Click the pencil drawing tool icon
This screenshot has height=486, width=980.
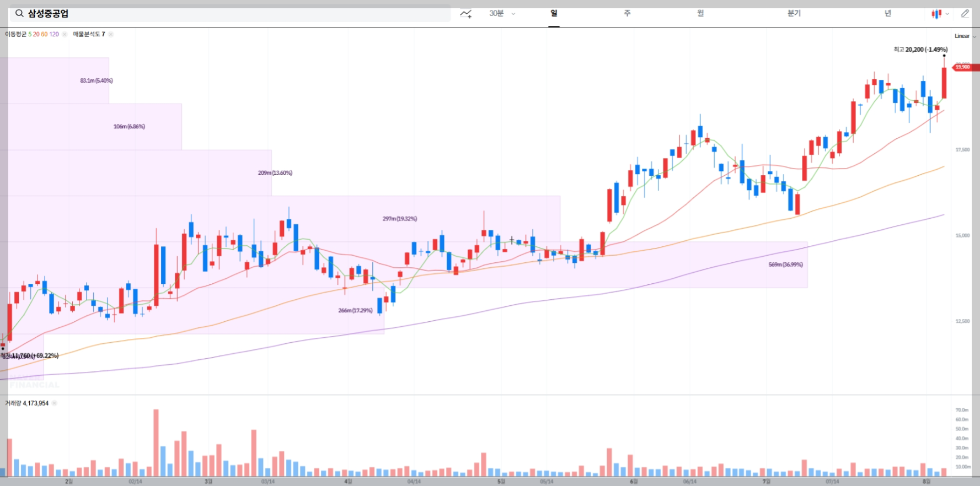[x=965, y=14]
